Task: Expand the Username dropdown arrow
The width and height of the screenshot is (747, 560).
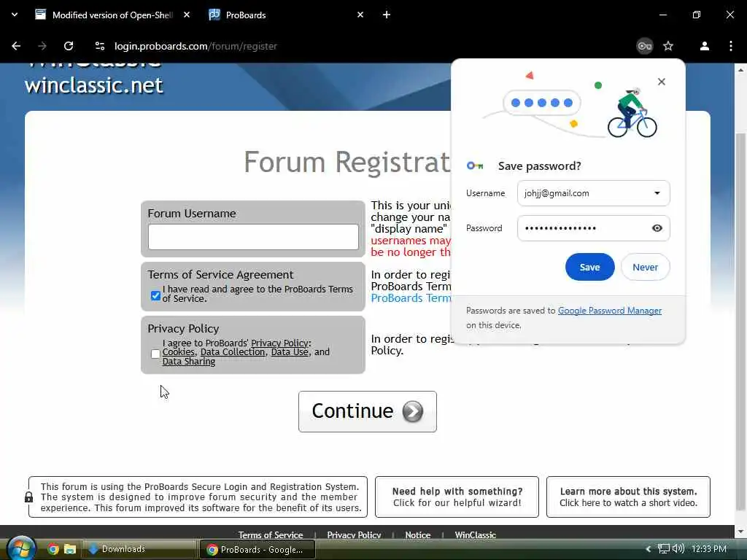Action: click(657, 192)
